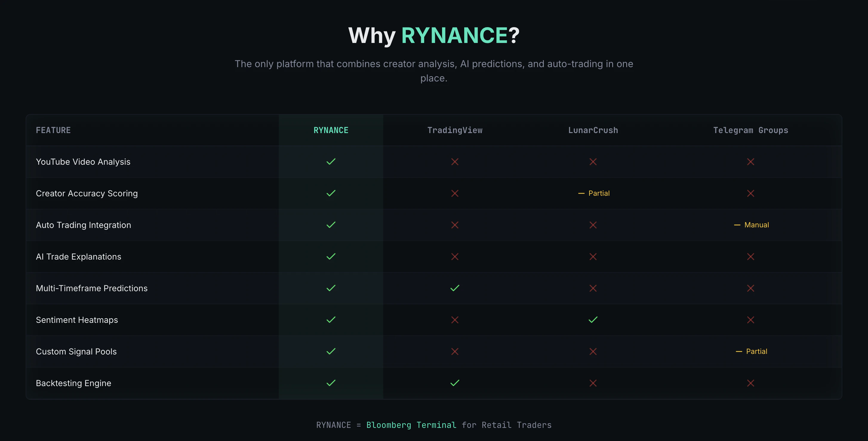Viewport: 868px width, 441px height.
Task: Select the TradingView column header
Action: pos(455,130)
